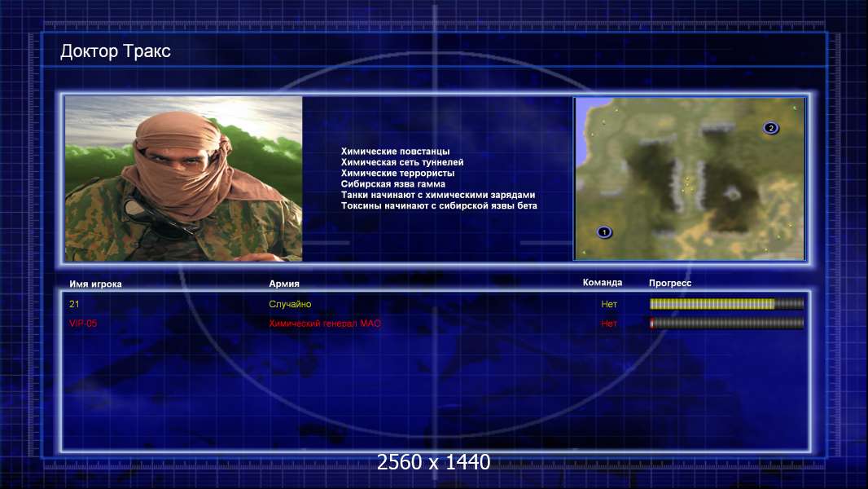Click start position marker 1 on minimap
This screenshot has height=489, width=868.
(x=604, y=232)
